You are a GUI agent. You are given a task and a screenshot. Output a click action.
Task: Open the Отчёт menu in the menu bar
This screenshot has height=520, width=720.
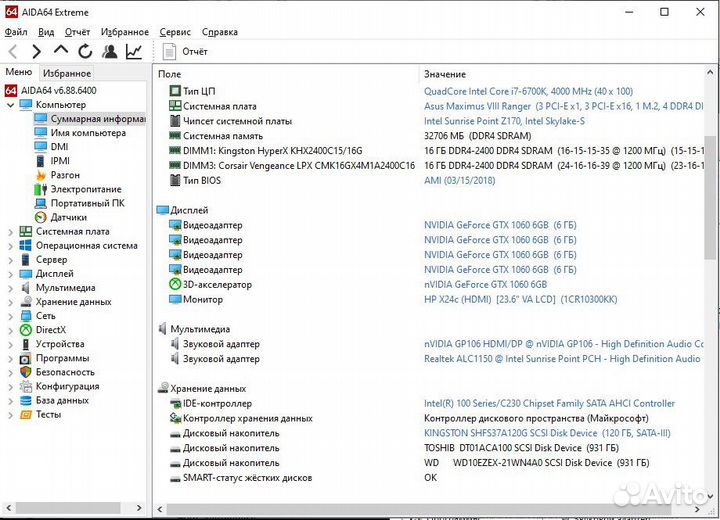(x=77, y=32)
